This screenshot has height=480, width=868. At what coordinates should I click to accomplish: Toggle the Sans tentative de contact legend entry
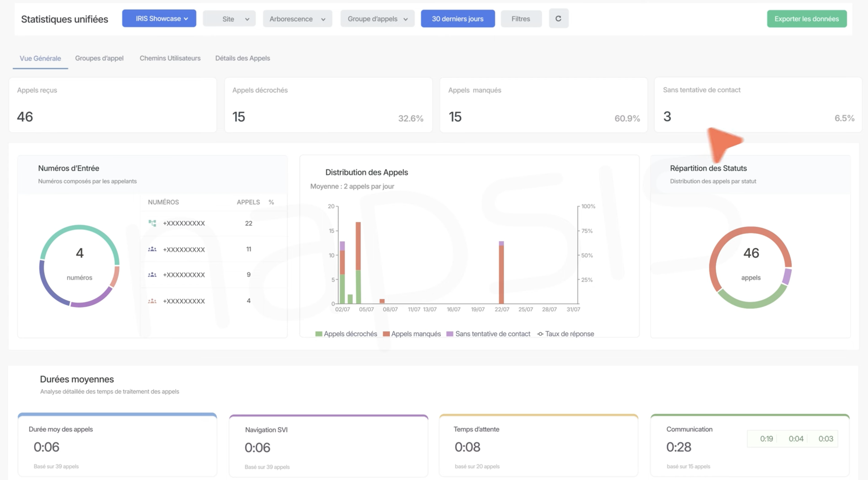(x=488, y=334)
